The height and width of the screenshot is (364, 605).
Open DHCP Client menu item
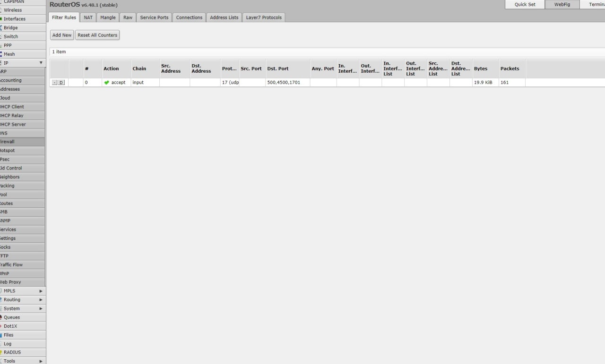pos(22,107)
